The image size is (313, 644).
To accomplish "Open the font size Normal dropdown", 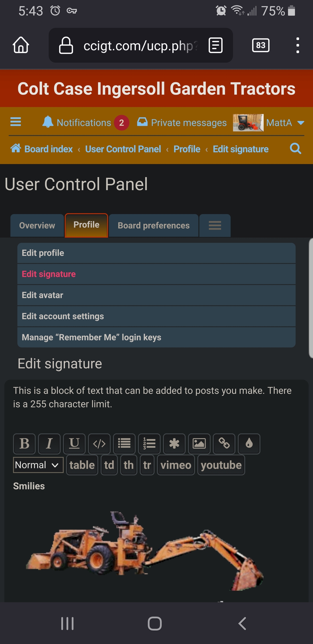I will pos(38,465).
